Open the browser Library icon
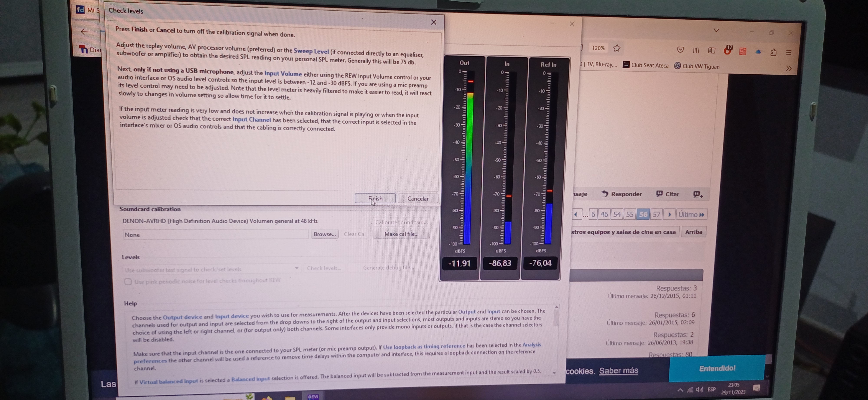 [x=696, y=51]
